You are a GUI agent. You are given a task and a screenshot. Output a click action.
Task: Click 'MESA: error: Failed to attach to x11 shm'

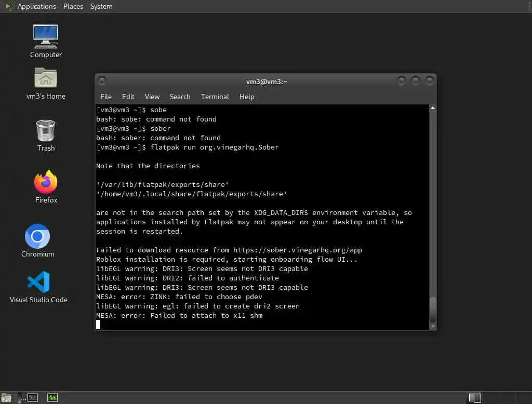[179, 316]
